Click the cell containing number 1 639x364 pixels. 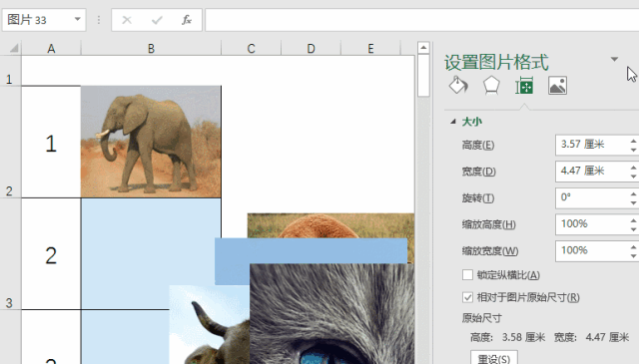pos(51,143)
